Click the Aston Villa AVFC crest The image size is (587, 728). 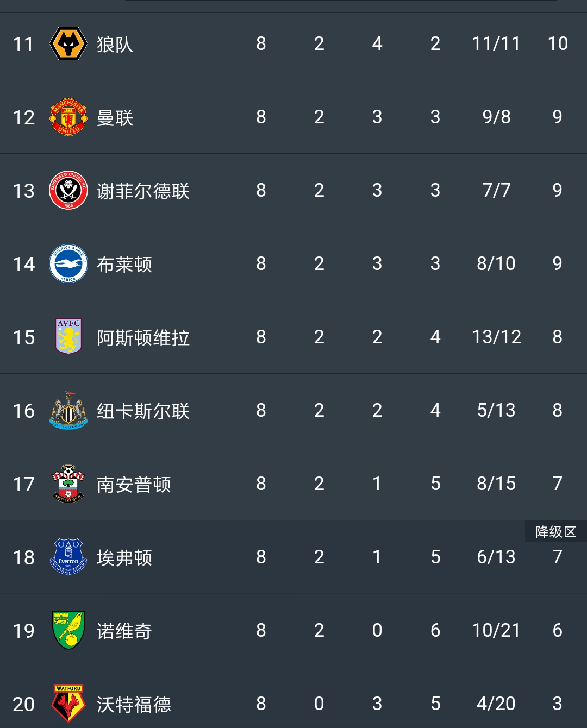coord(68,337)
